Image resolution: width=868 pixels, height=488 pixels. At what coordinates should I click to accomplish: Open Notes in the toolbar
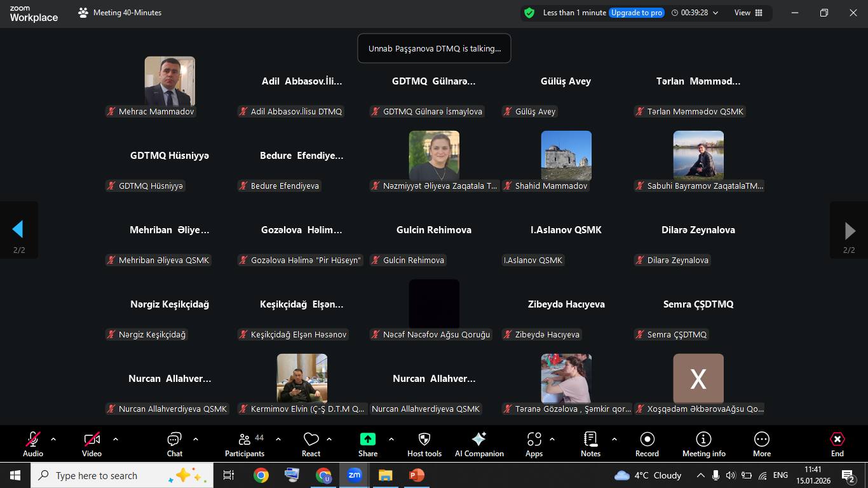point(590,444)
